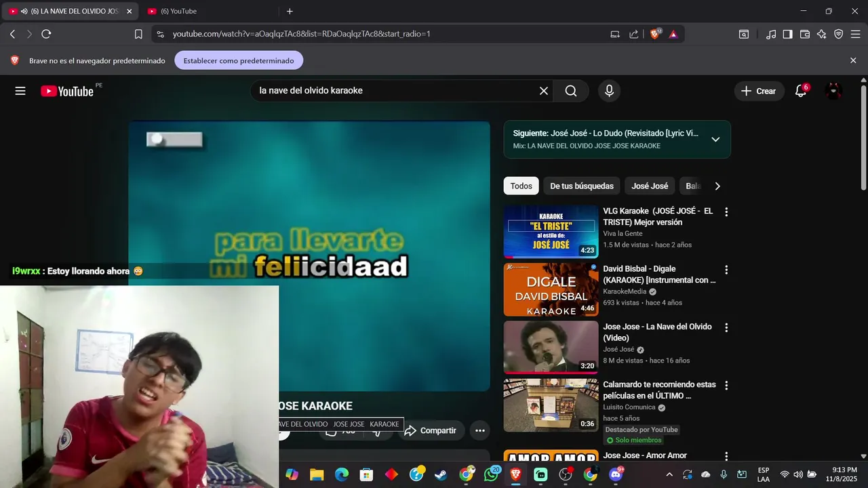Image resolution: width=868 pixels, height=488 pixels.
Task: Open more options for El Triste karaoke video
Action: point(726,212)
